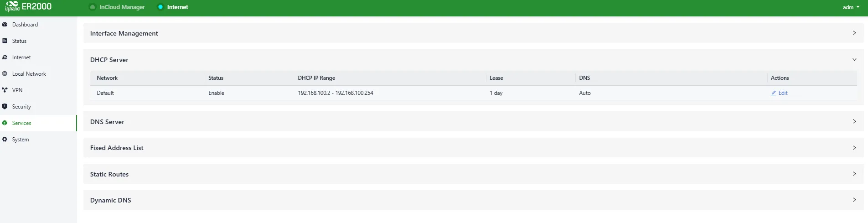868x223 pixels.
Task: Open the Dashboard menu item
Action: click(x=38, y=25)
